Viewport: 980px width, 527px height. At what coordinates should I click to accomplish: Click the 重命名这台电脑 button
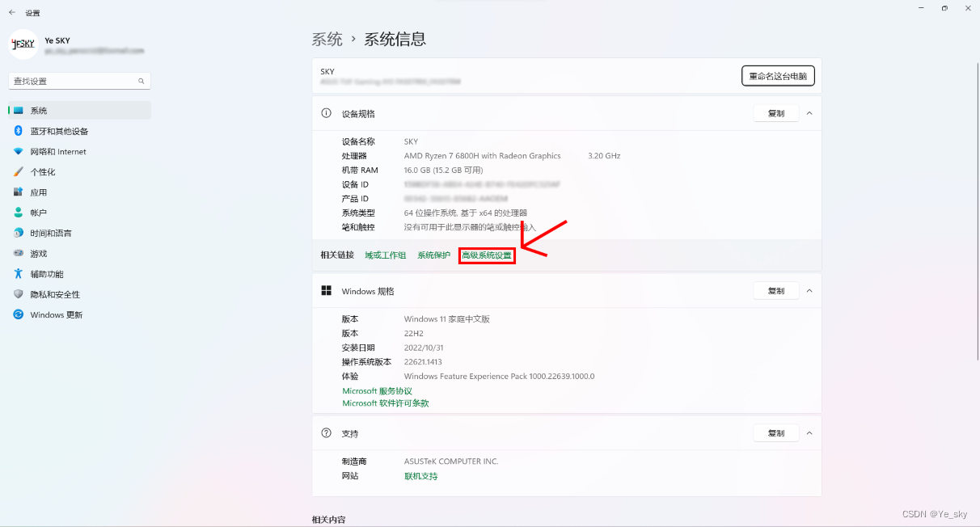(x=778, y=76)
